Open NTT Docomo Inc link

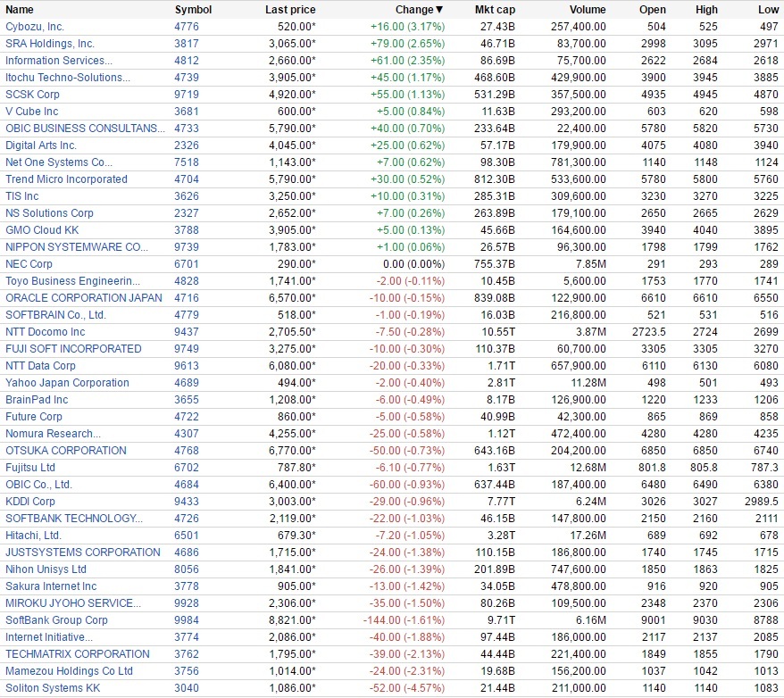click(x=46, y=332)
